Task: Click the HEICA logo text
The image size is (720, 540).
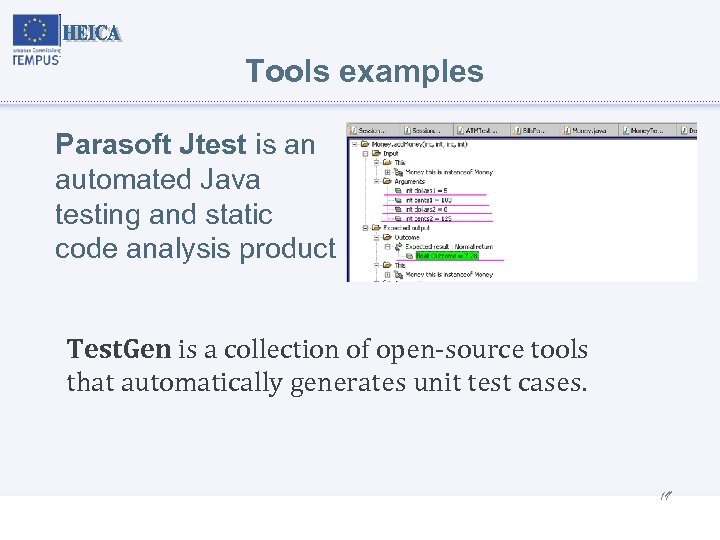Action: (92, 33)
